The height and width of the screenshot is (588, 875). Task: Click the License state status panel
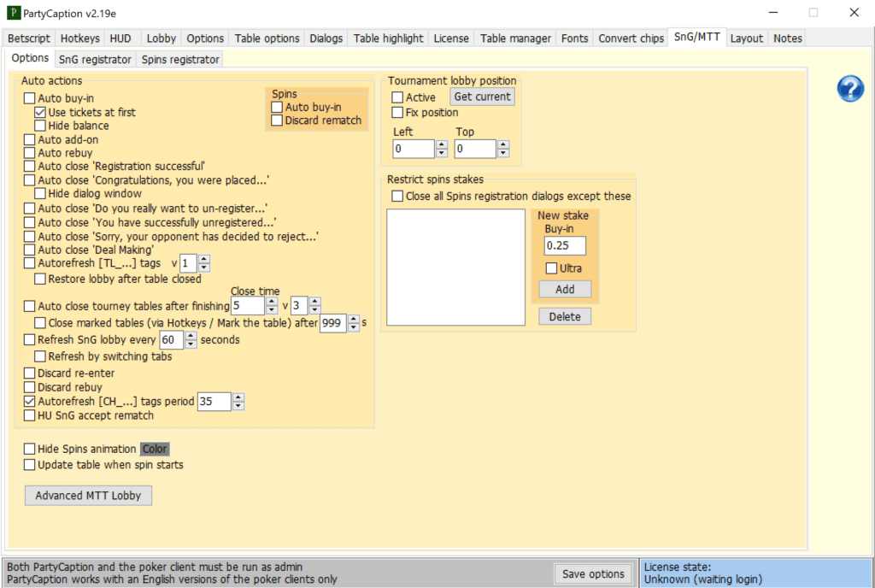[756, 573]
